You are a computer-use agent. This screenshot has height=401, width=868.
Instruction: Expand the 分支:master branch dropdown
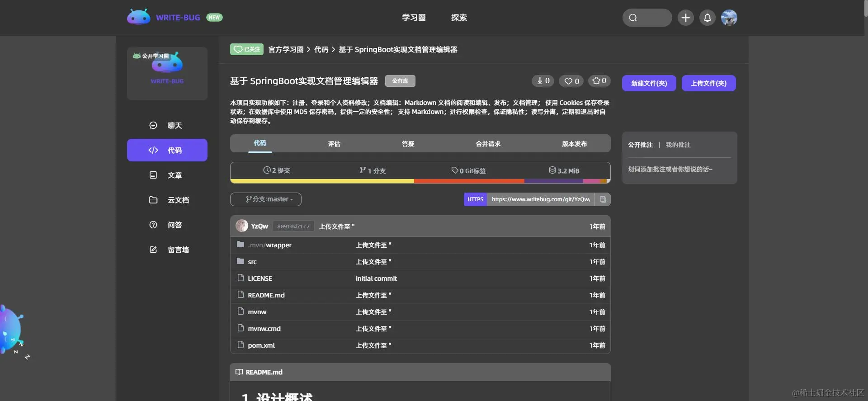pyautogui.click(x=266, y=199)
